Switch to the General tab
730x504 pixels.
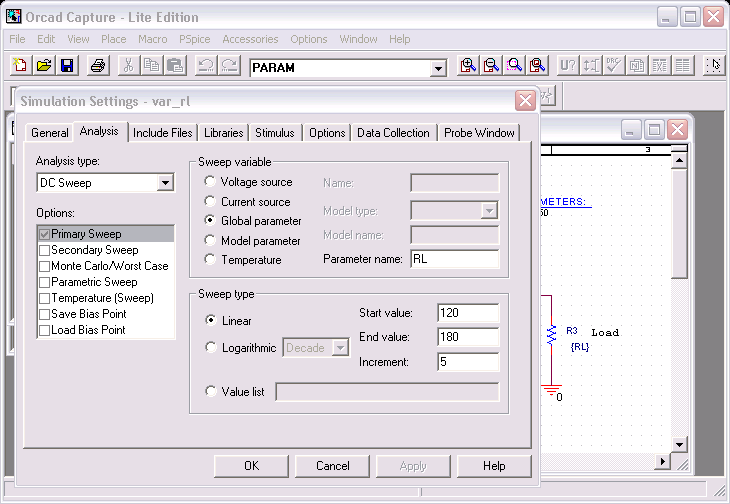coord(49,133)
